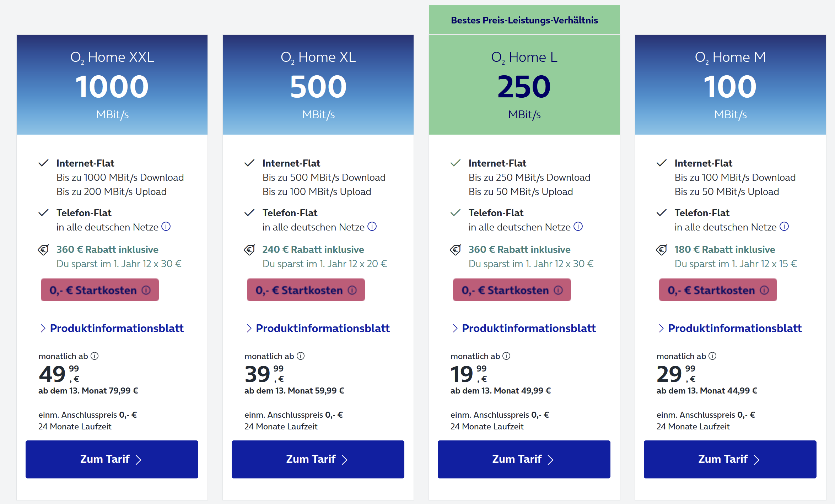The image size is (835, 504).
Task: Open Telefon-Flat info icon in Home L
Action: click(x=578, y=226)
